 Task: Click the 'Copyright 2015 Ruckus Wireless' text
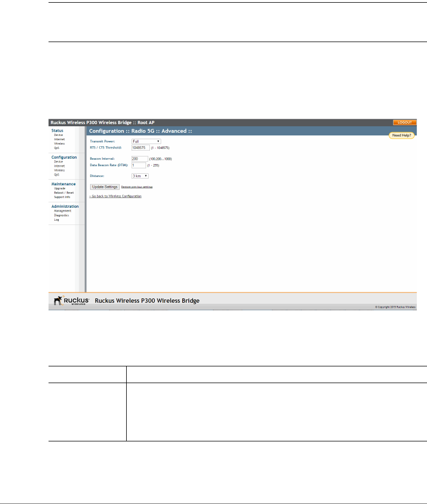click(395, 307)
